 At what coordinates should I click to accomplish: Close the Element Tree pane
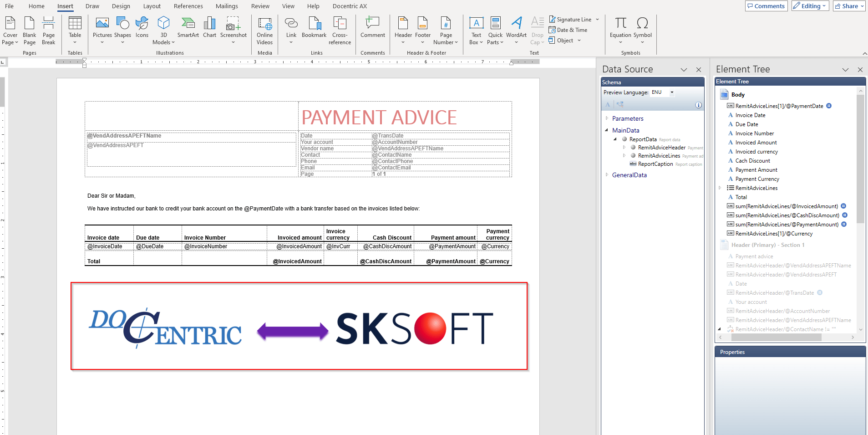coord(860,70)
